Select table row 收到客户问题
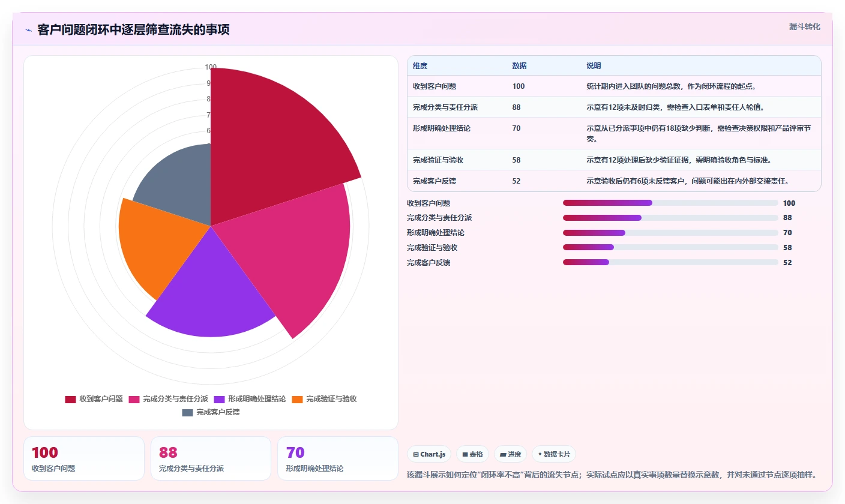Viewport: 845px width, 504px height. tap(614, 86)
